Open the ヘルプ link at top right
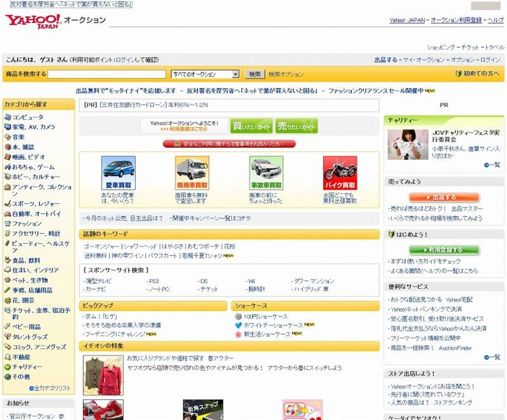Viewport: 507px width, 420px height. coord(495,20)
